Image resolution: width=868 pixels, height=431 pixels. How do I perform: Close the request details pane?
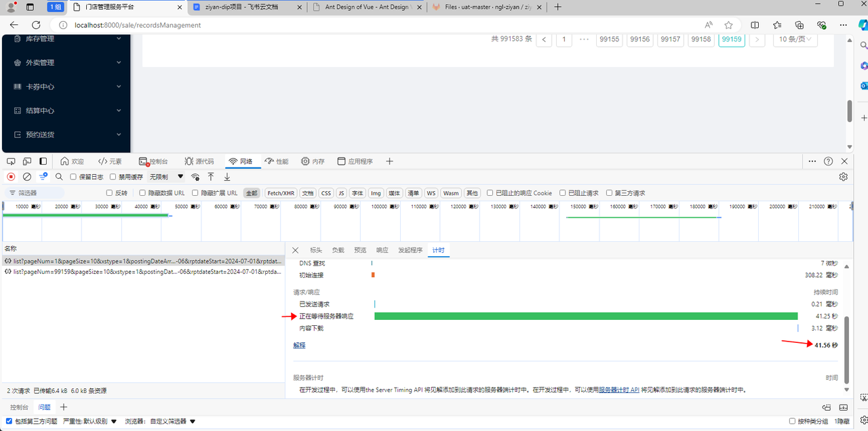coord(295,250)
